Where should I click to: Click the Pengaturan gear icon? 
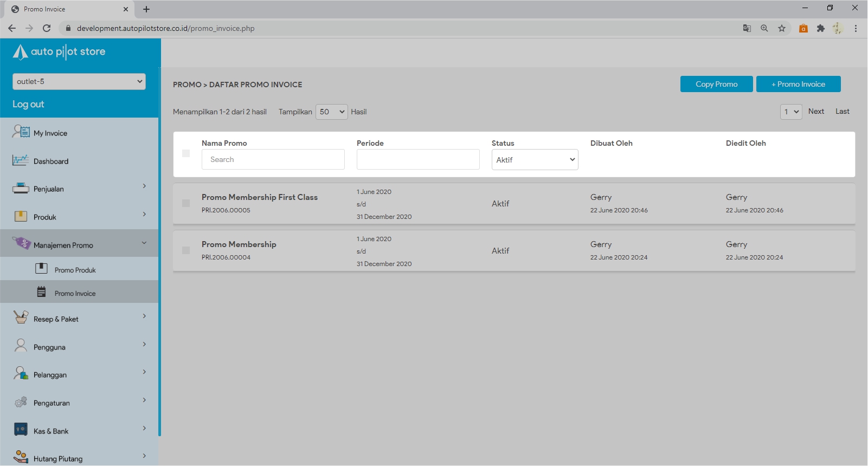coord(21,402)
